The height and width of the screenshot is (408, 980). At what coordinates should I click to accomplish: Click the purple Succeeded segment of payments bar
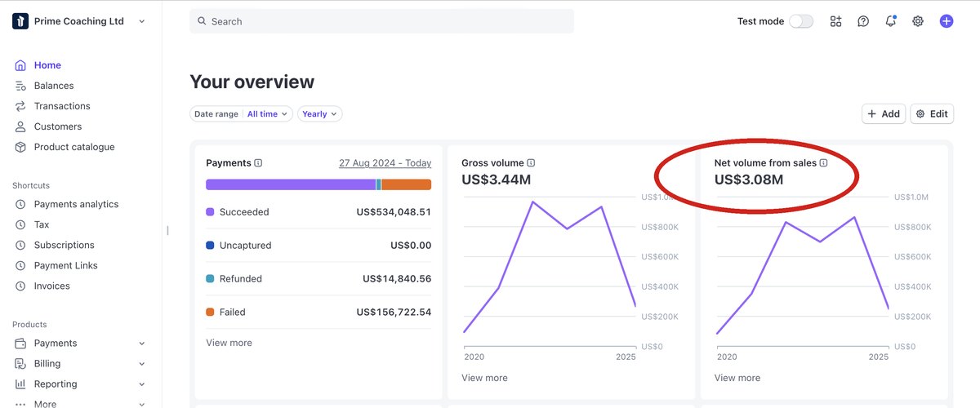(291, 184)
